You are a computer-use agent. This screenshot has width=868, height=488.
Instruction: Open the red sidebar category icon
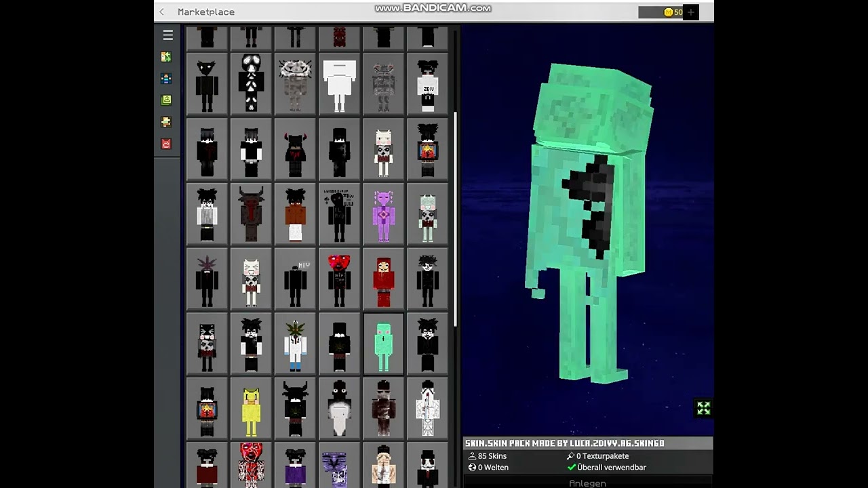point(166,144)
